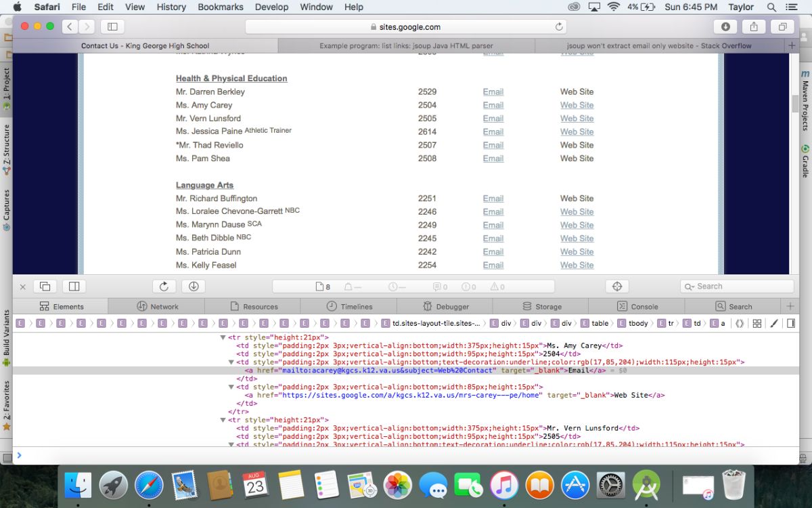Select the mailto:acarey anchor line in the DOM tree
Viewport: 812px width, 508px height.
pos(406,371)
